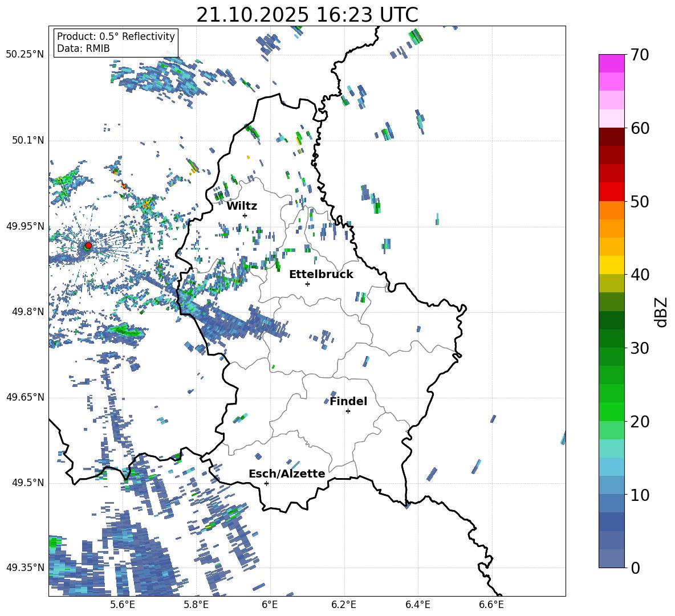
Task: Click the Data: RMIB text
Action: 83,48
